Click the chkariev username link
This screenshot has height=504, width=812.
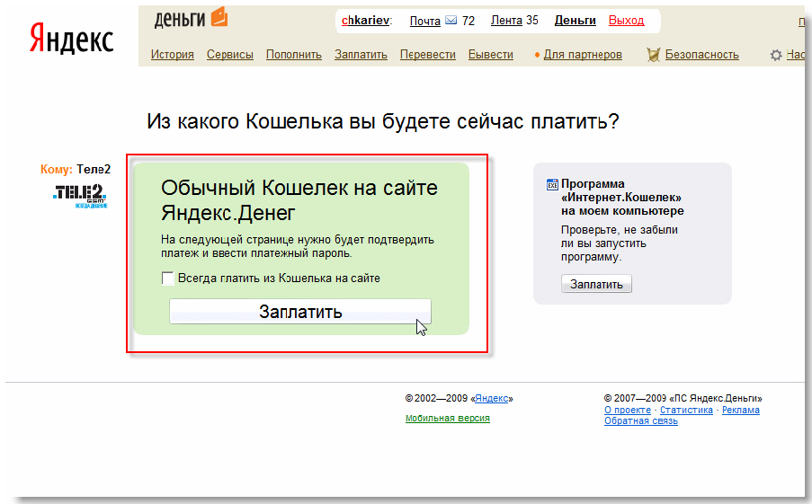pyautogui.click(x=366, y=20)
